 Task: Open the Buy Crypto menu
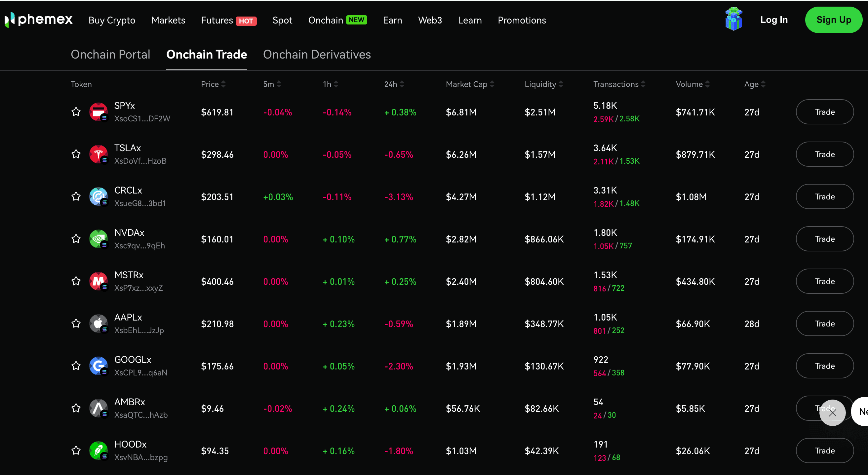click(x=112, y=20)
